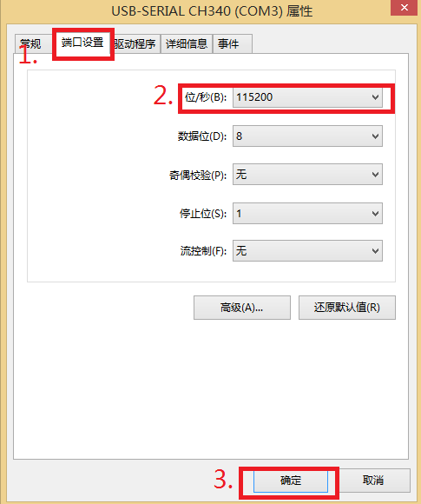The height and width of the screenshot is (504, 421).
Task: Expand the 奇偶校验 parity dropdown
Action: coord(307,175)
